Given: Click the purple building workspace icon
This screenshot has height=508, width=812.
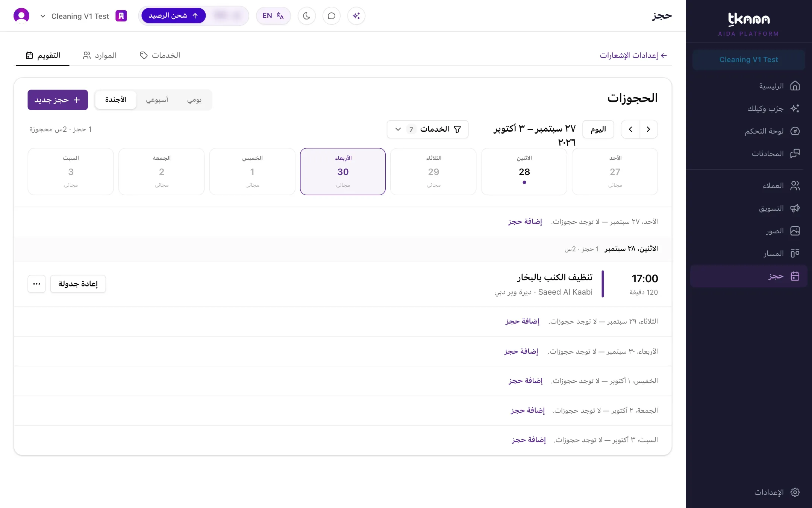Looking at the screenshot, I should (x=121, y=16).
